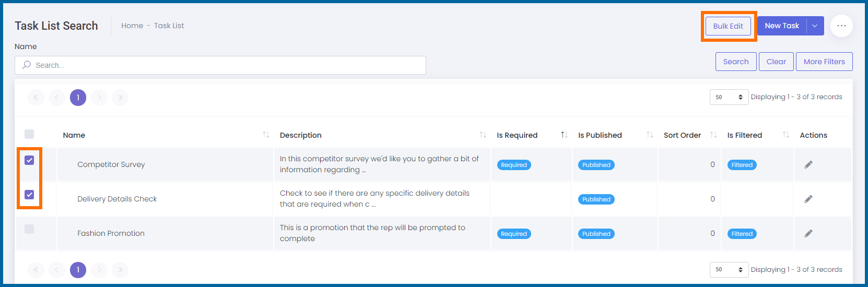
Task: Sort by Is Published column arrows
Action: 650,135
